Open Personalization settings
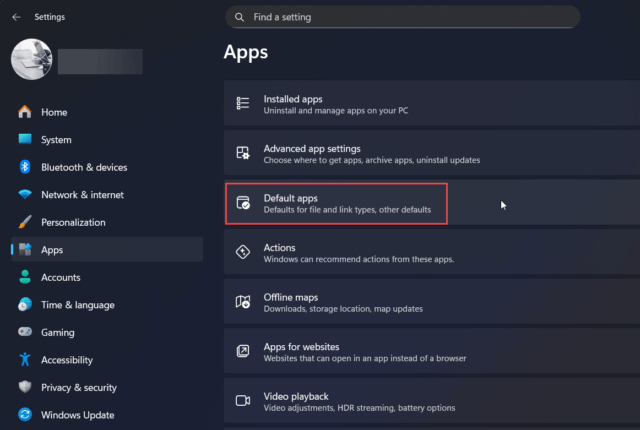Viewport: 640px width, 430px height. tap(107, 222)
